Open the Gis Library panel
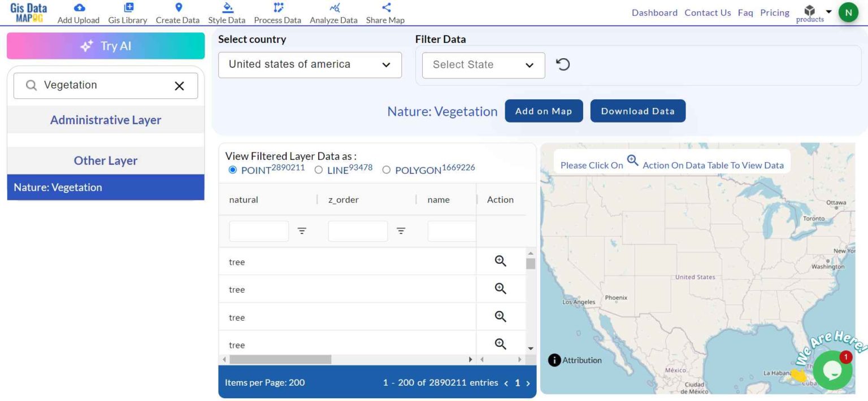This screenshot has width=868, height=401. tap(127, 12)
